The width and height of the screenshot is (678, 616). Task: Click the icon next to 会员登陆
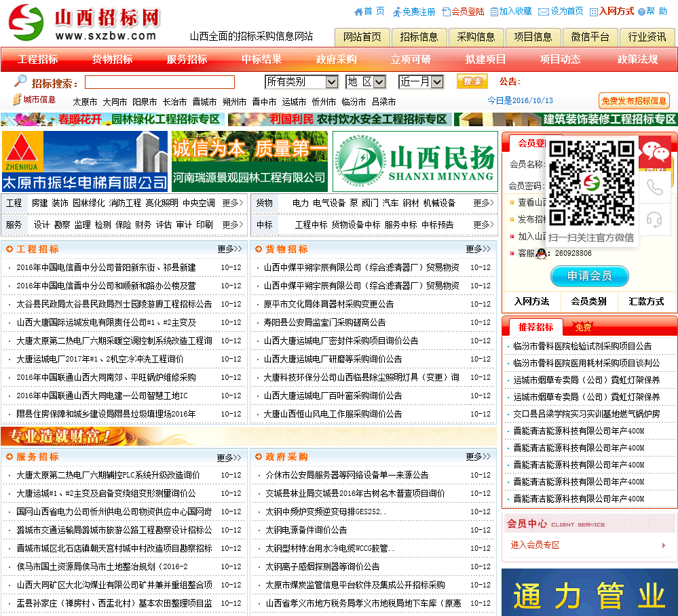(446, 12)
